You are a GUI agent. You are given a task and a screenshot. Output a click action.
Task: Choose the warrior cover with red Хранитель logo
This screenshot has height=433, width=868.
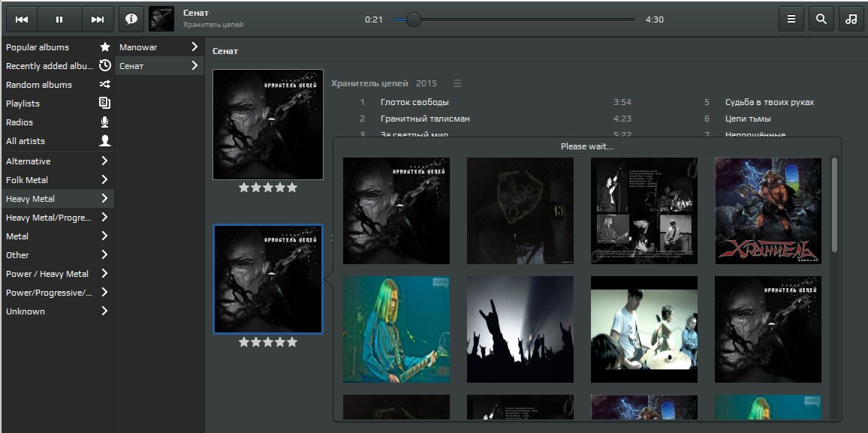[768, 211]
